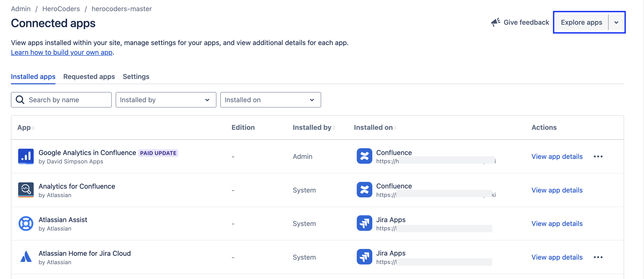The height and width of the screenshot is (279, 644).
Task: Click the Analytics for Confluence app icon
Action: [x=26, y=190]
